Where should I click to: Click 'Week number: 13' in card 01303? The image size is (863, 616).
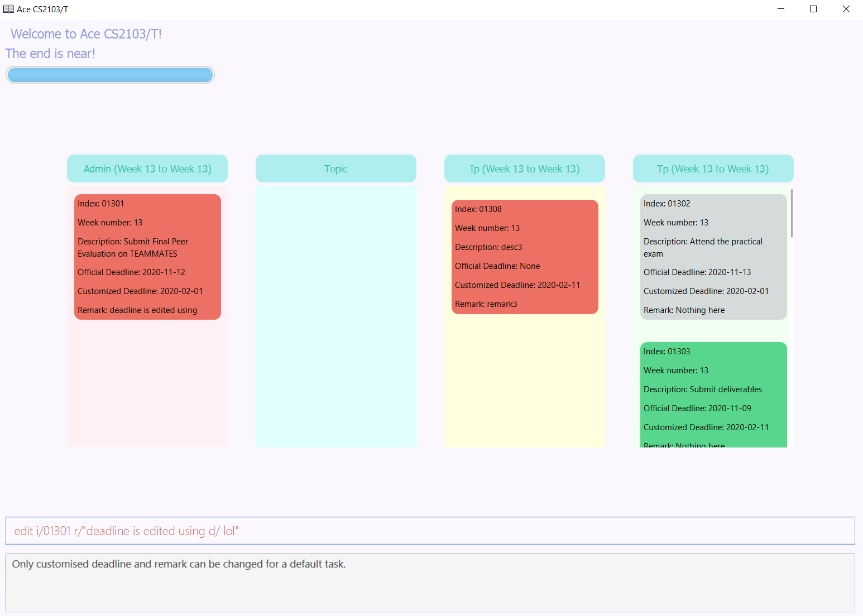pyautogui.click(x=676, y=370)
